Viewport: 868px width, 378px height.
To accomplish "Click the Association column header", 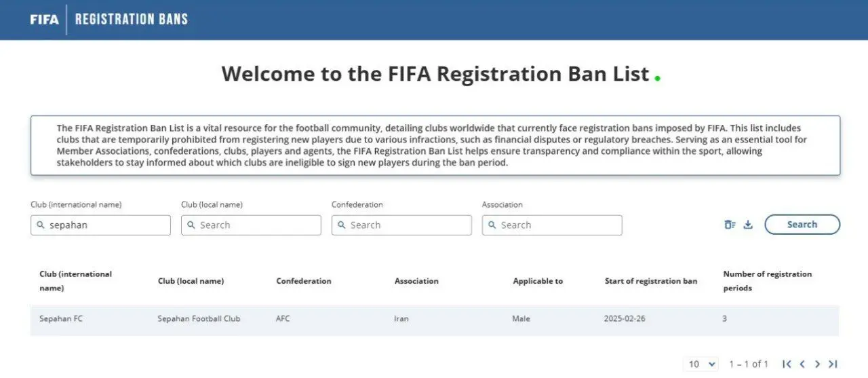I will [x=416, y=281].
